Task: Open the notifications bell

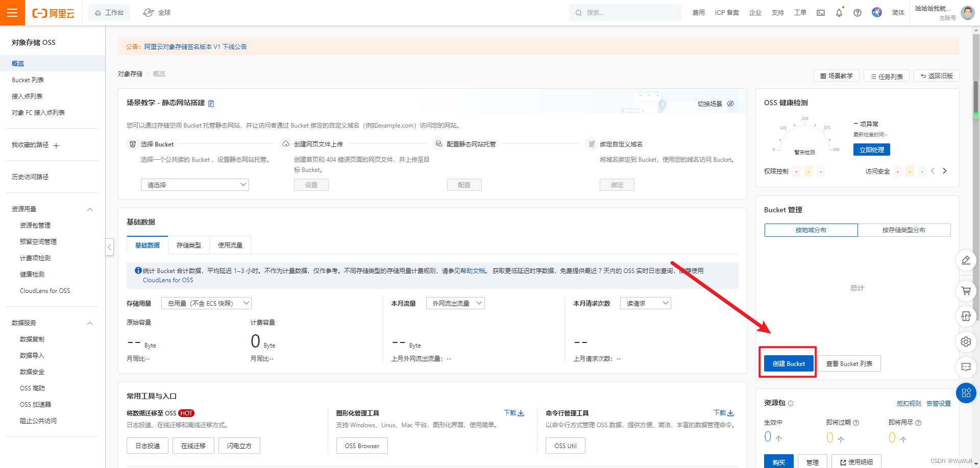Action: [839, 13]
